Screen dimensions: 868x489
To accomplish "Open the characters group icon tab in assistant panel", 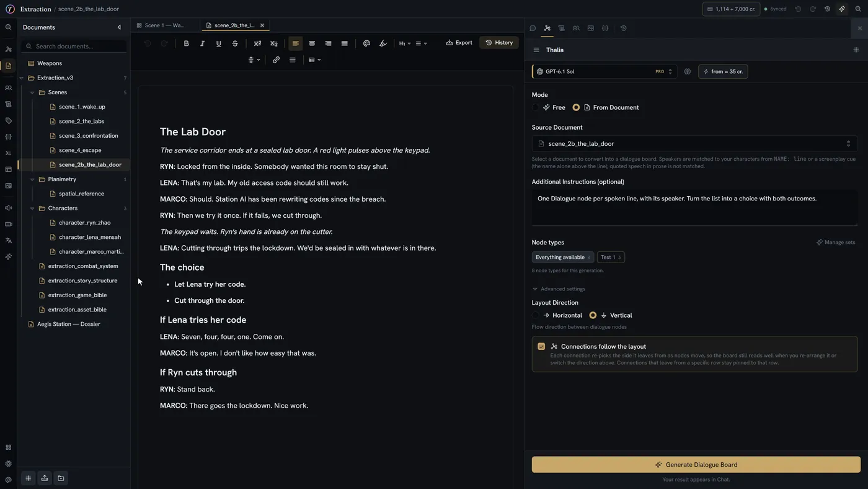I will [576, 28].
